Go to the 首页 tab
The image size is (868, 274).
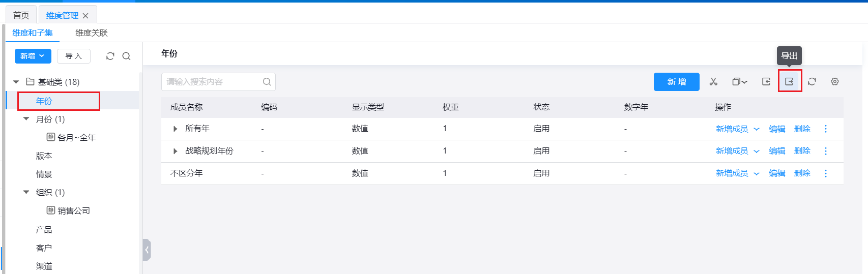(21, 15)
